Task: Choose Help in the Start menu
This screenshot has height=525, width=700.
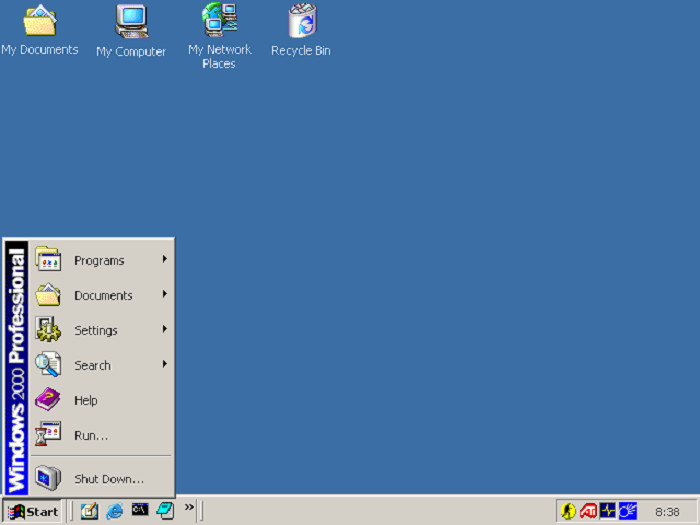Action: tap(86, 401)
